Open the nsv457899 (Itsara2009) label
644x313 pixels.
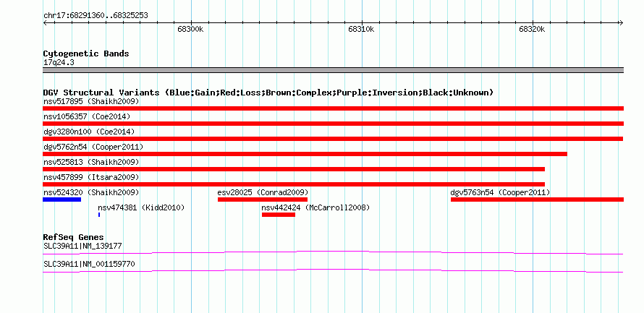pos(91,177)
